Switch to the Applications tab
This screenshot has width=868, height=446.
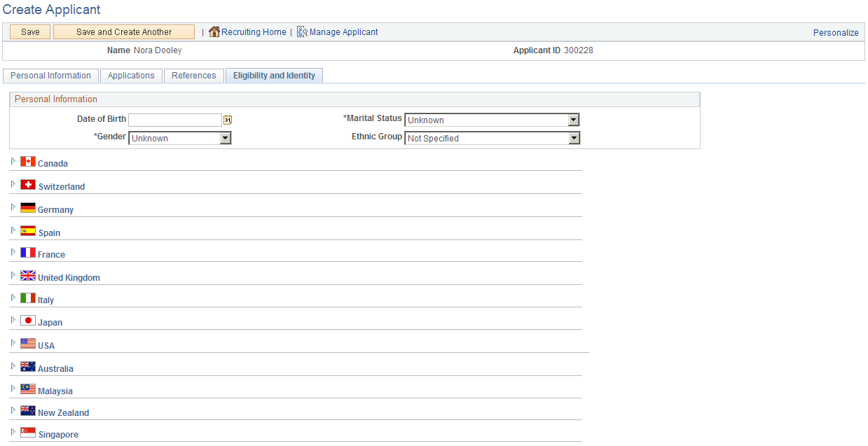[x=131, y=75]
